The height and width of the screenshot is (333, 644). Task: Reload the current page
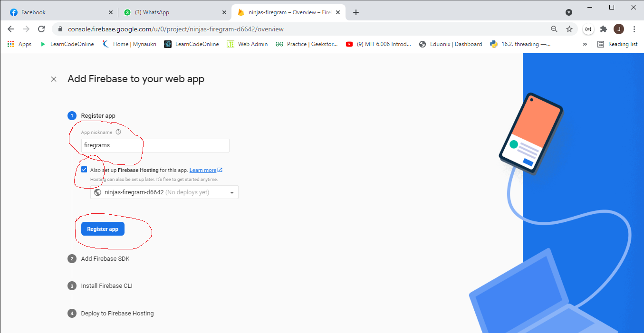pyautogui.click(x=41, y=29)
